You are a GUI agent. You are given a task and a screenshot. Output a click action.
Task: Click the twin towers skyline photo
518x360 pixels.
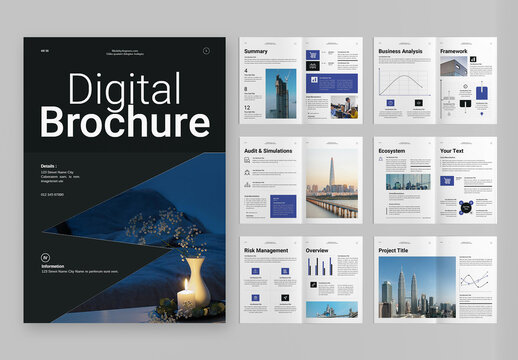click(417, 287)
